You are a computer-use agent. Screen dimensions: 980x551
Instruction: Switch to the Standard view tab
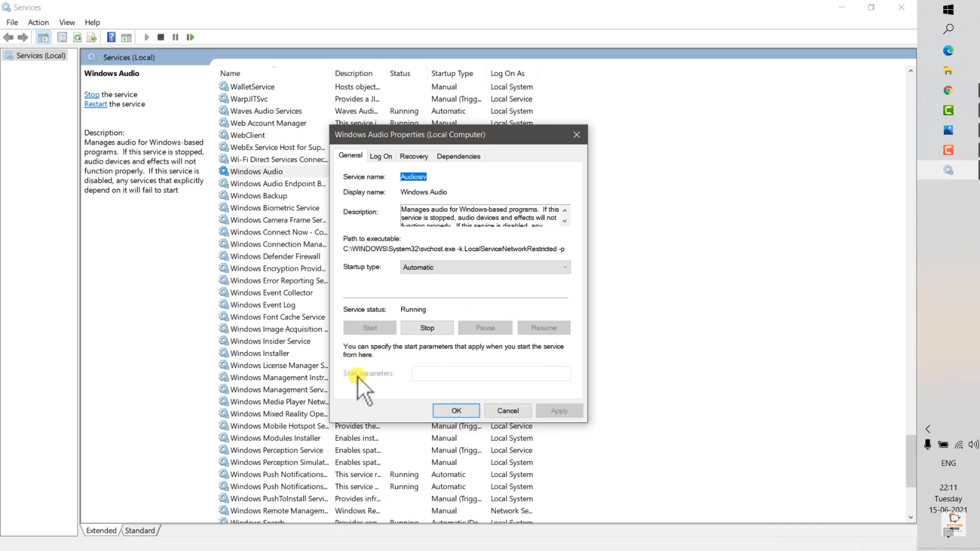140,531
